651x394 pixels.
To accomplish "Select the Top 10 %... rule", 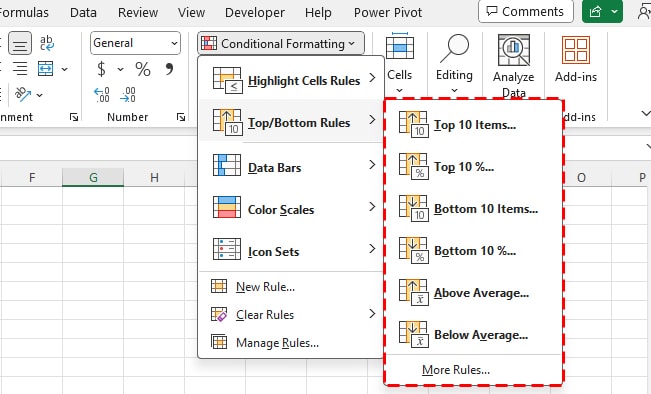I will point(474,166).
